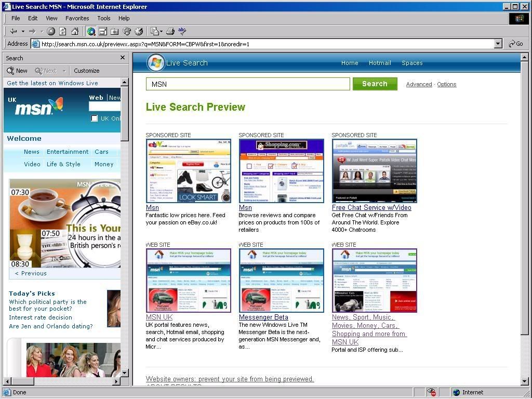
Task: Open the MSN UK result link
Action: point(159,317)
